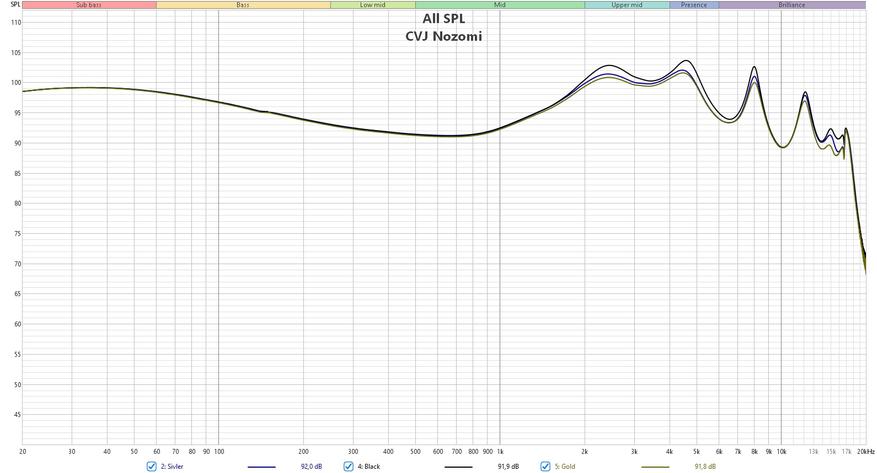Click the 200 Hz frequency axis label
Image resolution: width=877 pixels, height=473 pixels.
pyautogui.click(x=303, y=451)
